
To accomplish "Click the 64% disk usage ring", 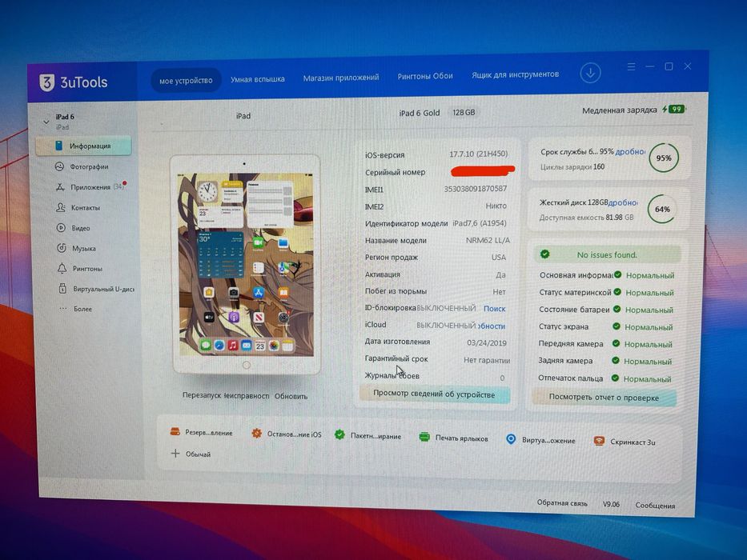I will (x=662, y=209).
